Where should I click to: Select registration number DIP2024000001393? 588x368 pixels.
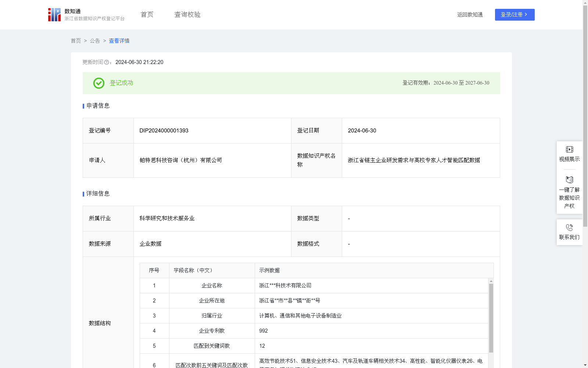(164, 131)
